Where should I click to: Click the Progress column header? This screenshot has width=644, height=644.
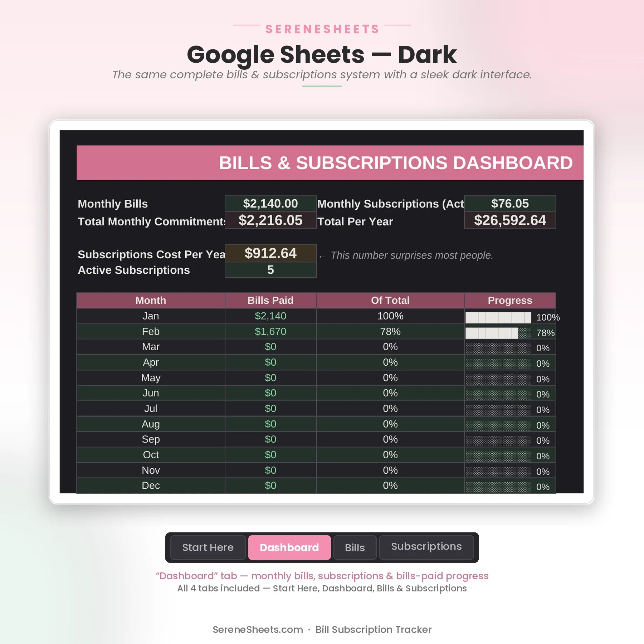pyautogui.click(x=510, y=301)
